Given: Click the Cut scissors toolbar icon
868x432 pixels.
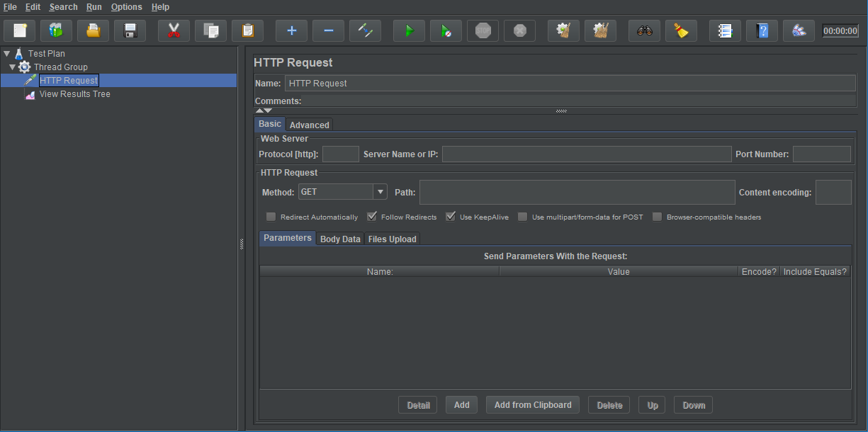Looking at the screenshot, I should [x=174, y=30].
